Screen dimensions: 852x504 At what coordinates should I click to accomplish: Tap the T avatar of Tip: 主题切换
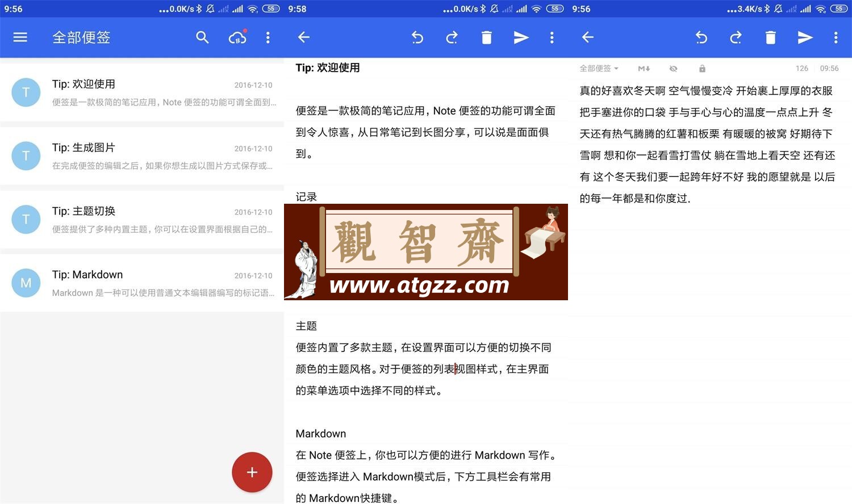pyautogui.click(x=26, y=220)
